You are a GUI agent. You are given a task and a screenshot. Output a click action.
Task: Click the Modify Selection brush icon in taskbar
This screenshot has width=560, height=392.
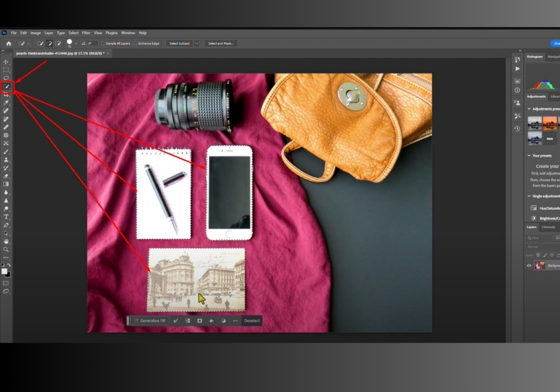[x=176, y=321]
